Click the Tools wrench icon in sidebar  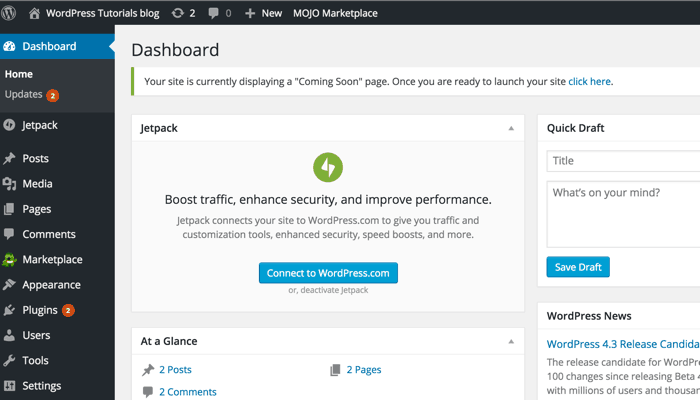9,360
